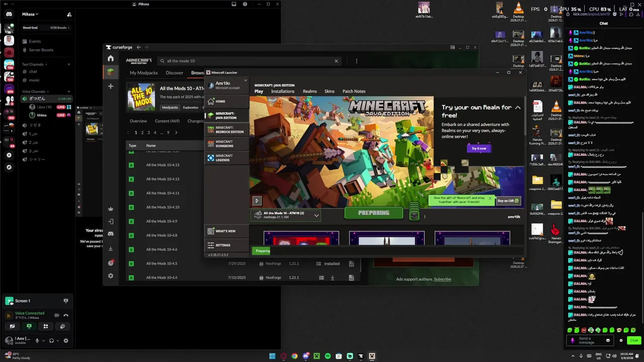Clear the CurseForge search field
This screenshot has height=362, width=644.
[336, 61]
